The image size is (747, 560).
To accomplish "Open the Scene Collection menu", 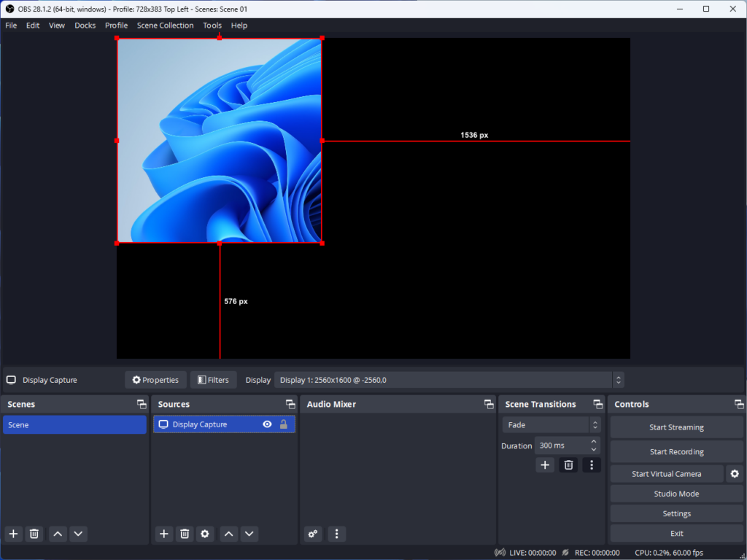I will pyautogui.click(x=165, y=25).
